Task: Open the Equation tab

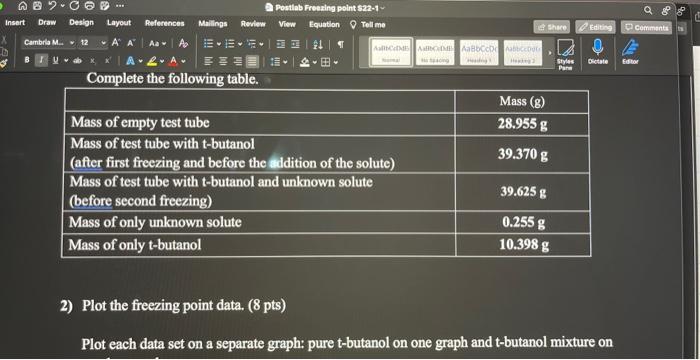Action: click(324, 25)
